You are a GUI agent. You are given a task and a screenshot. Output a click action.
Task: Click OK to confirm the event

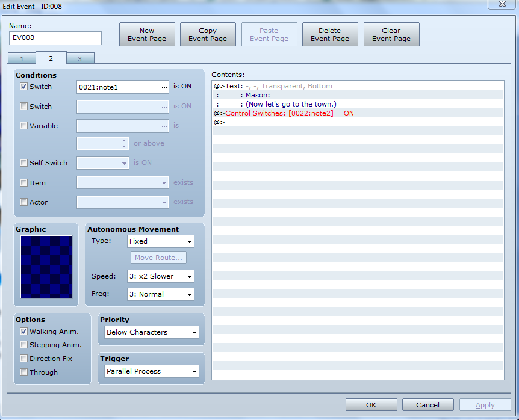point(371,405)
